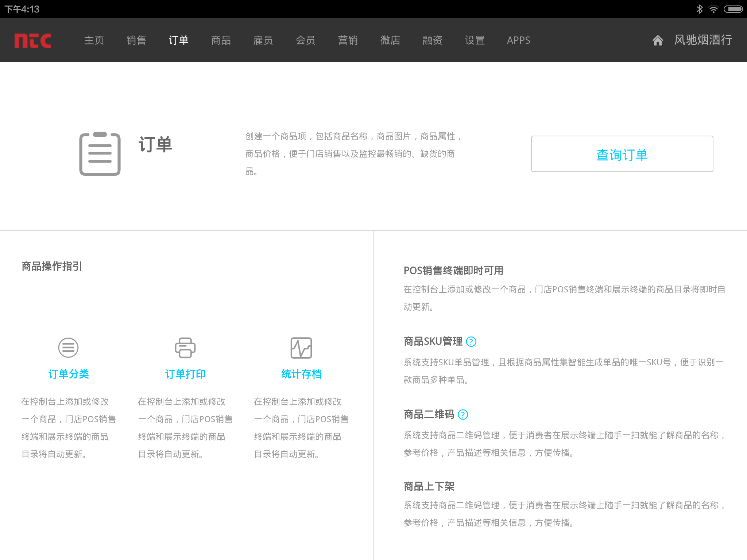747x560 pixels.
Task: Click the large 订单 clipboard icon
Action: coord(100,153)
